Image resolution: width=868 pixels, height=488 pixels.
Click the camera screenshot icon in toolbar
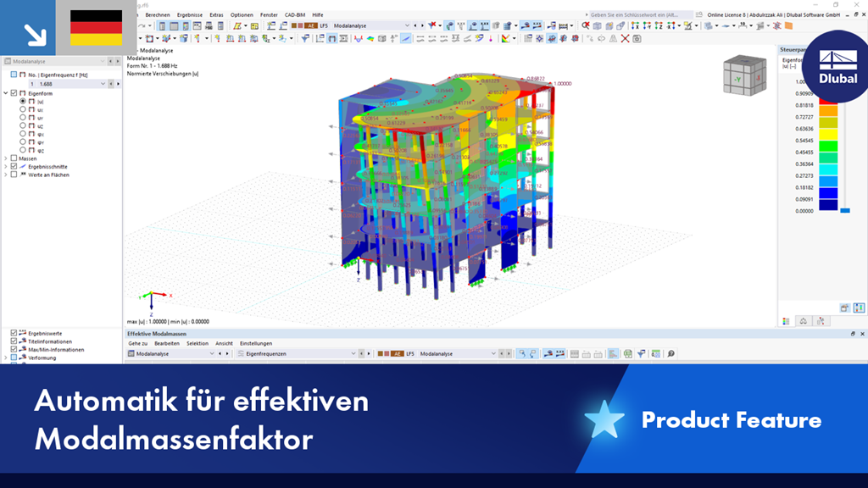pos(637,38)
